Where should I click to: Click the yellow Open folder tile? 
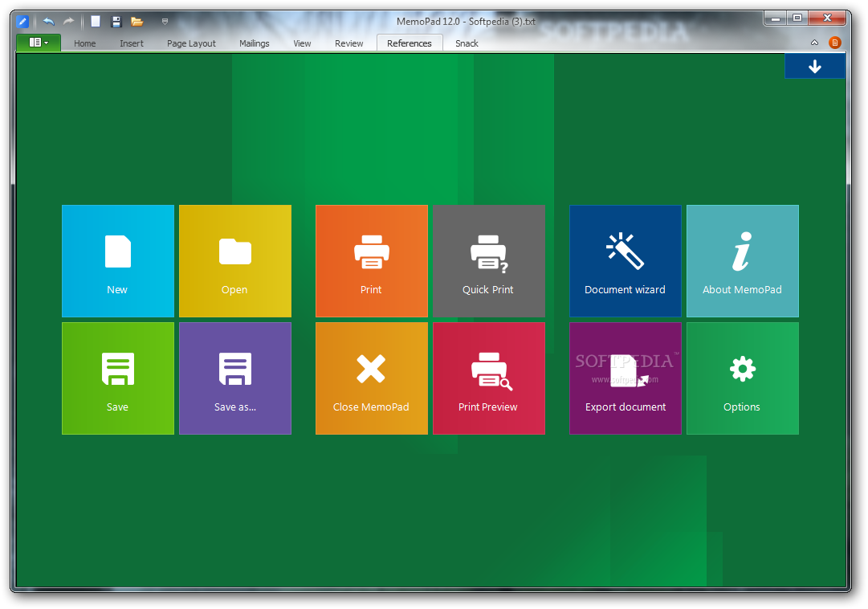[x=235, y=261]
